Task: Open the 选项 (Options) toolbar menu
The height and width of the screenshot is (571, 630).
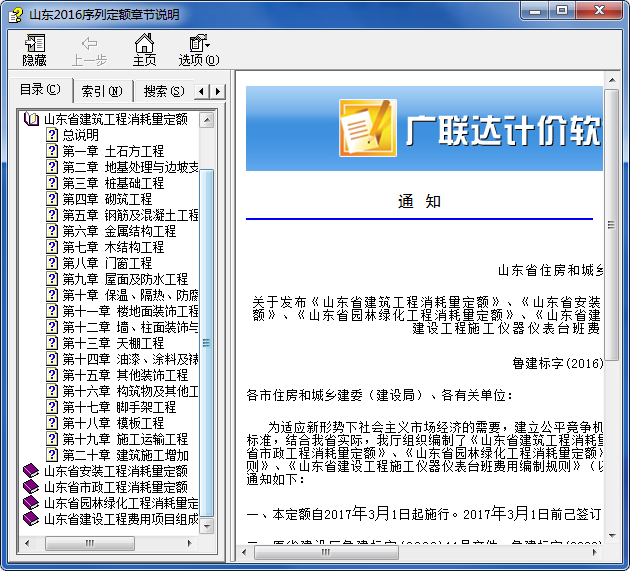Action: pos(199,50)
